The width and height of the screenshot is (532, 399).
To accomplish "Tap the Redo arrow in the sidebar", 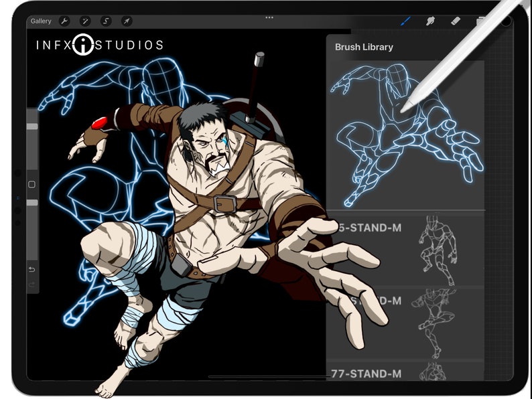I will (32, 285).
